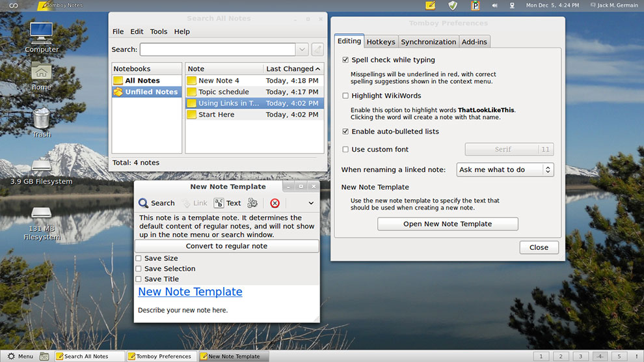Click the date and time clock
The width and height of the screenshot is (644, 362).
pos(552,5)
